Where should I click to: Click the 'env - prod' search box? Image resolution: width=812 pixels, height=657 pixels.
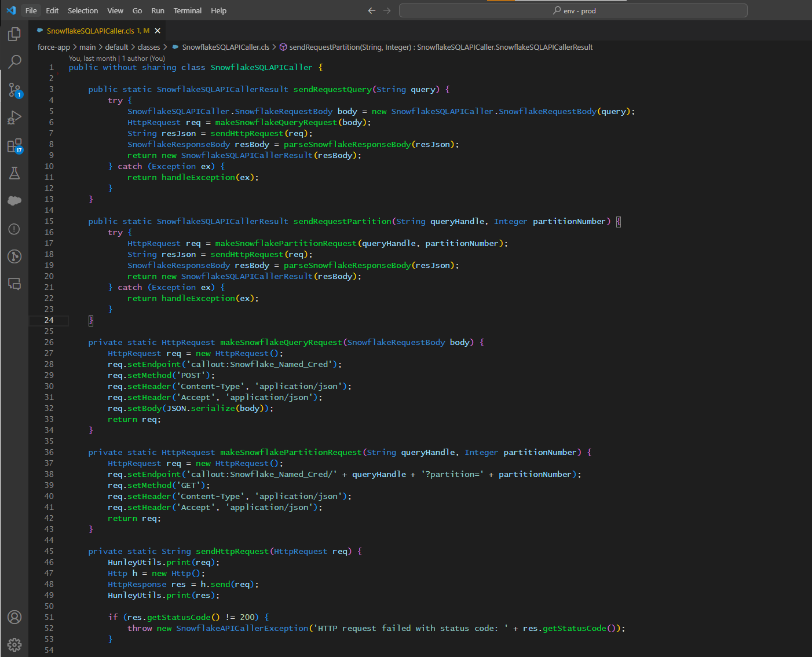click(573, 10)
